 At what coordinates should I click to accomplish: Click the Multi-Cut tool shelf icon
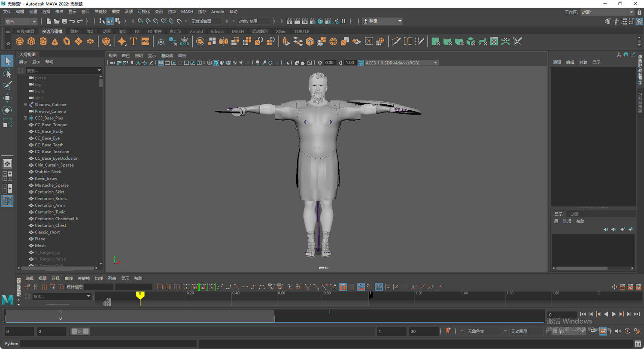(396, 42)
